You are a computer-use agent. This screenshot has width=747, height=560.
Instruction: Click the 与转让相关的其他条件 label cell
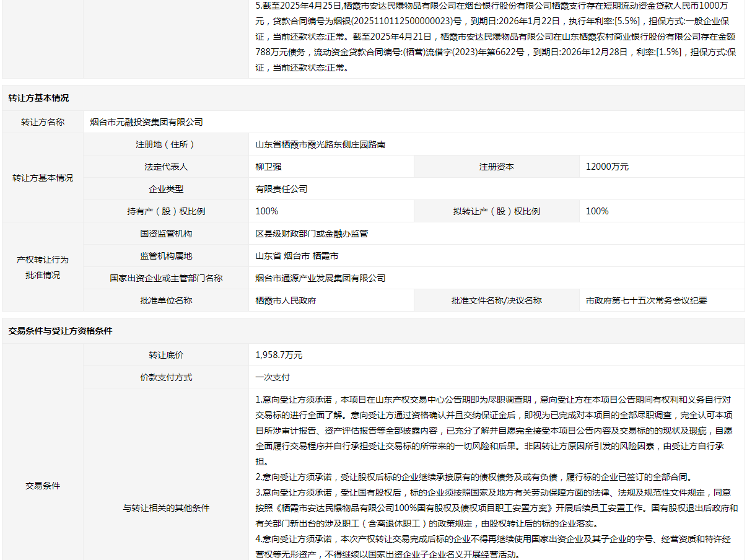click(x=166, y=508)
